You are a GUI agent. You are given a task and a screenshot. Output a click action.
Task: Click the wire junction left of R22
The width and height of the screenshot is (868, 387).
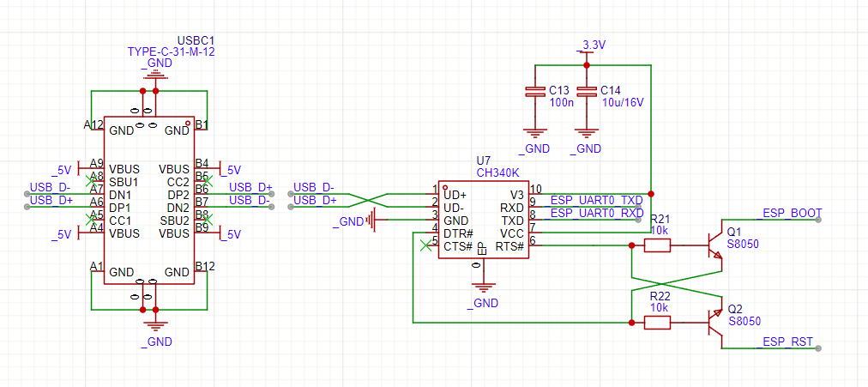pyautogui.click(x=631, y=323)
